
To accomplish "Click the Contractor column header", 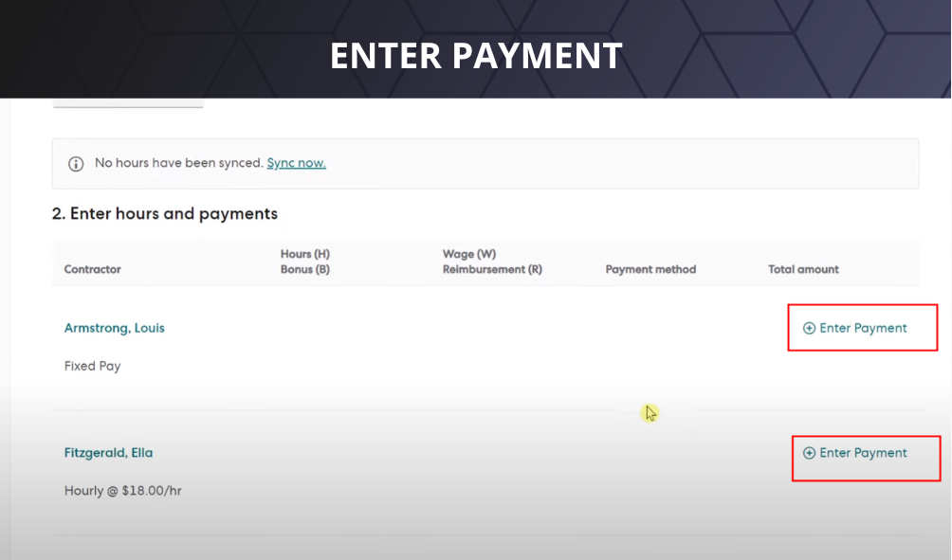I will point(92,269).
